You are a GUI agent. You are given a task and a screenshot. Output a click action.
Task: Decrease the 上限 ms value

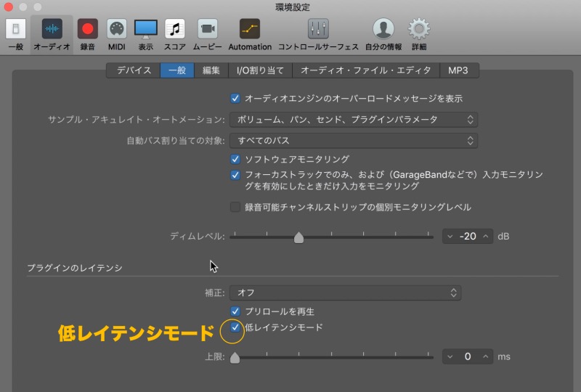tap(450, 357)
